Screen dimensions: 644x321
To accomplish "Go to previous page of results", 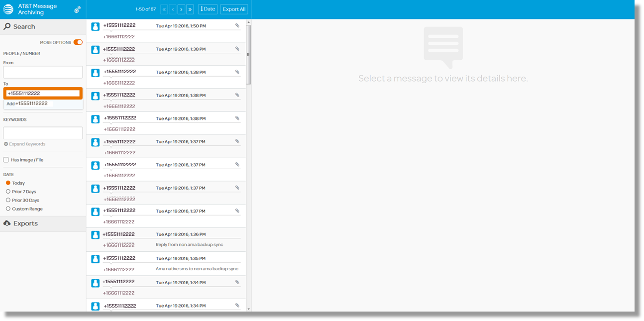I will coord(173,9).
